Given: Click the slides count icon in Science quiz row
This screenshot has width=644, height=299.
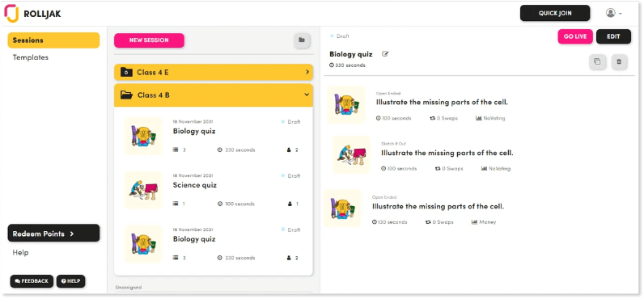Looking at the screenshot, I should (x=176, y=204).
